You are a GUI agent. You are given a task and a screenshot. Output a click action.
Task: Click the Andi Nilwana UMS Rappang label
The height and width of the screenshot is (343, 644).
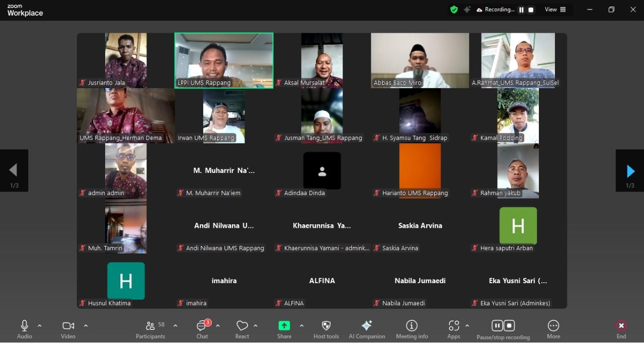(x=225, y=248)
